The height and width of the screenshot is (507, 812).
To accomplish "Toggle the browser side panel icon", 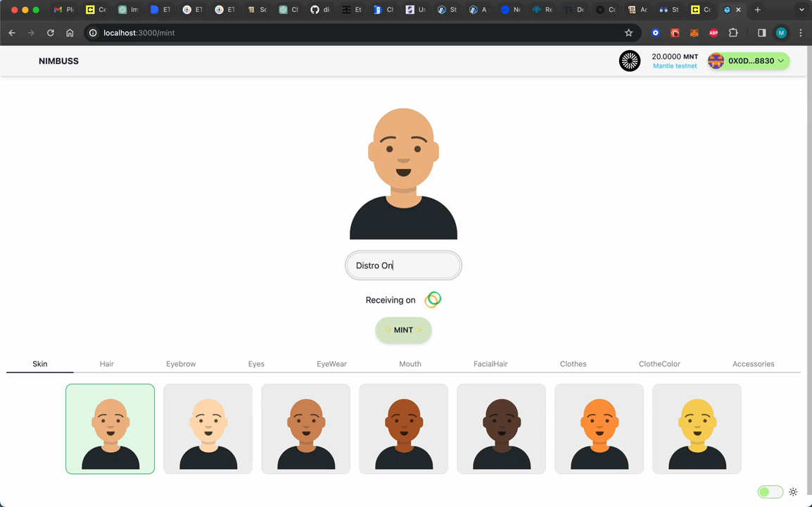I will 762,32.
